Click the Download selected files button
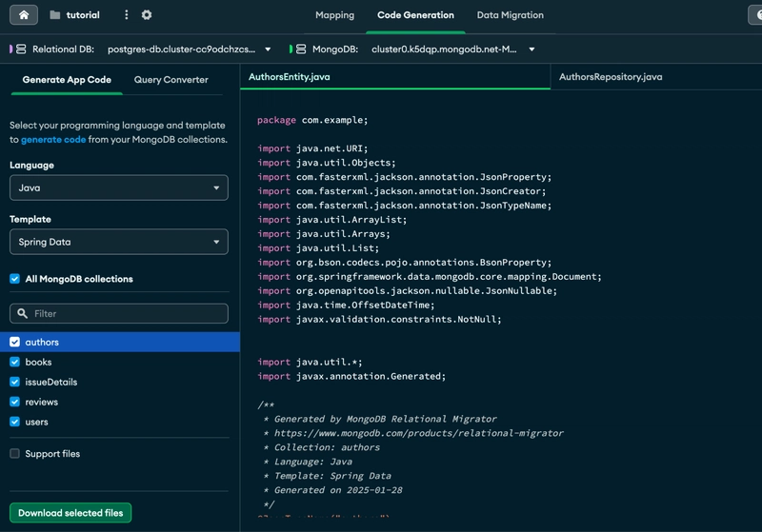 [x=70, y=513]
